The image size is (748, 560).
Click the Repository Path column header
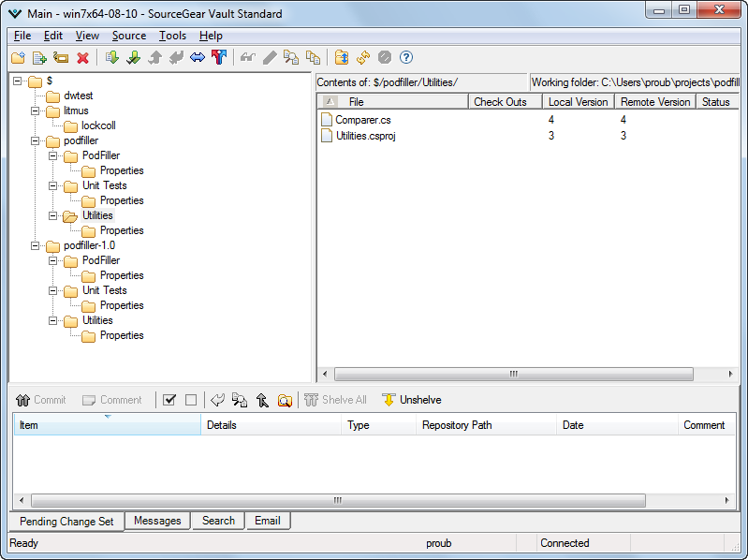tap(486, 425)
